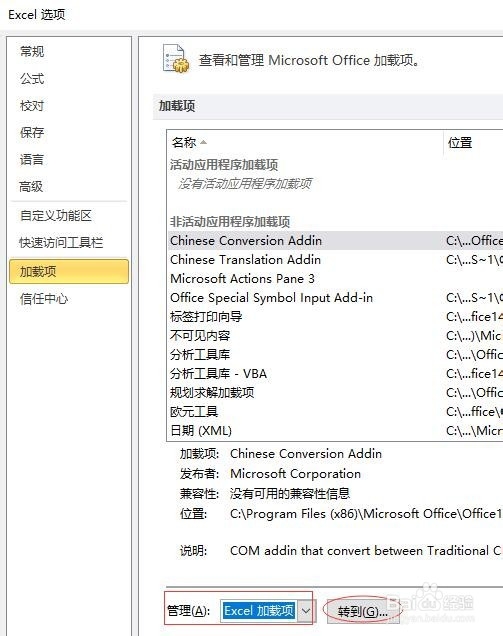Select the highlighted 加载项 category
503x636 pixels.
click(69, 271)
